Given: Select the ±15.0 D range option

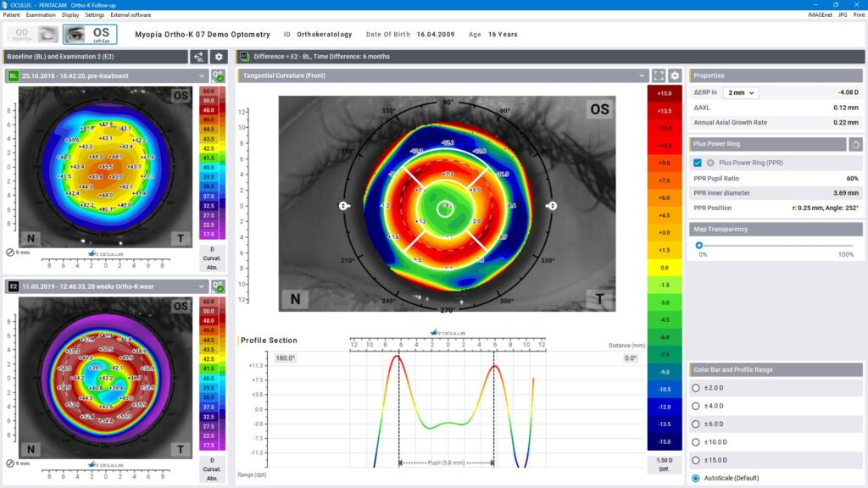Looking at the screenshot, I should (696, 460).
